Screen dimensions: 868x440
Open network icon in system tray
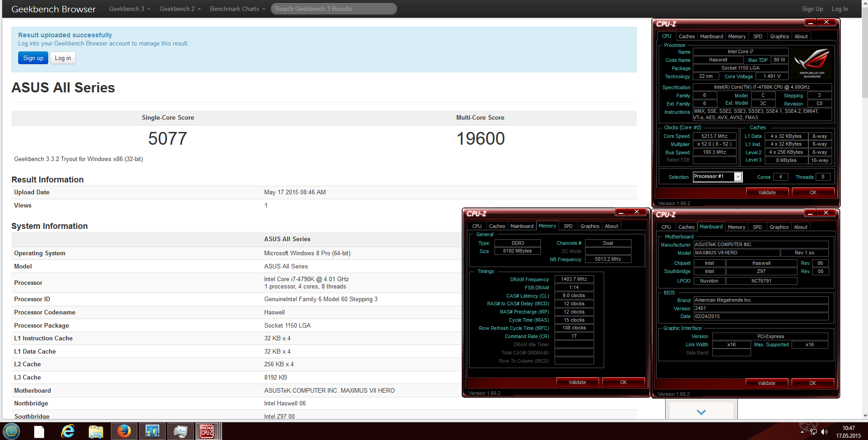pyautogui.click(x=813, y=431)
